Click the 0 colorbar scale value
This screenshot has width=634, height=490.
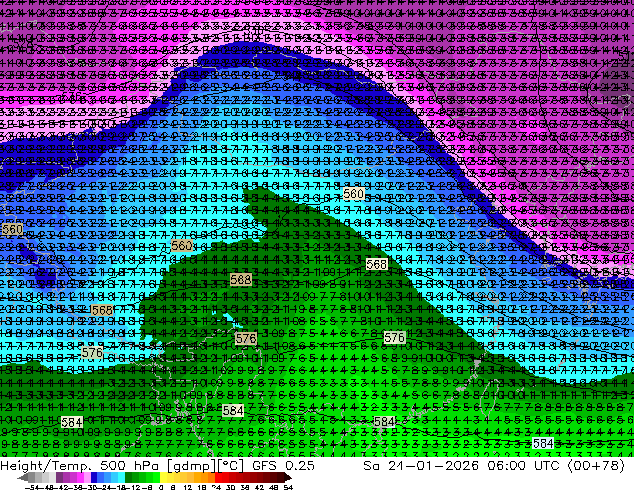coord(161,487)
